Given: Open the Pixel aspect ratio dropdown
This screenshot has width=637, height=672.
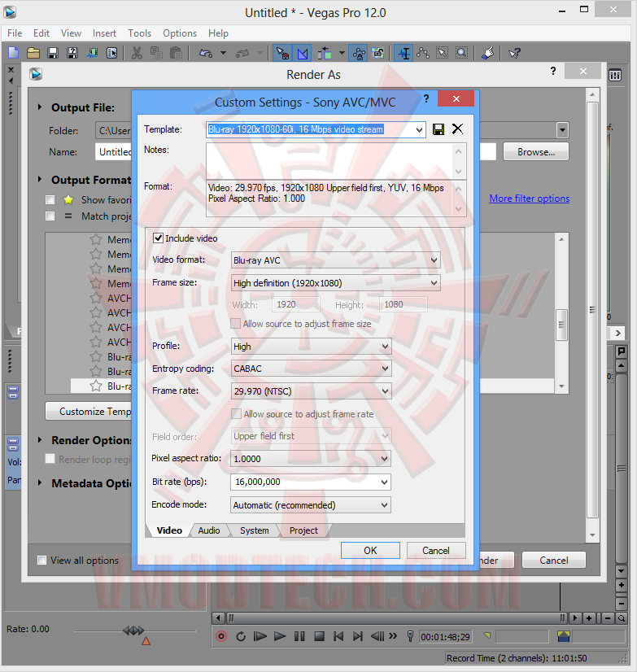Looking at the screenshot, I should (385, 459).
